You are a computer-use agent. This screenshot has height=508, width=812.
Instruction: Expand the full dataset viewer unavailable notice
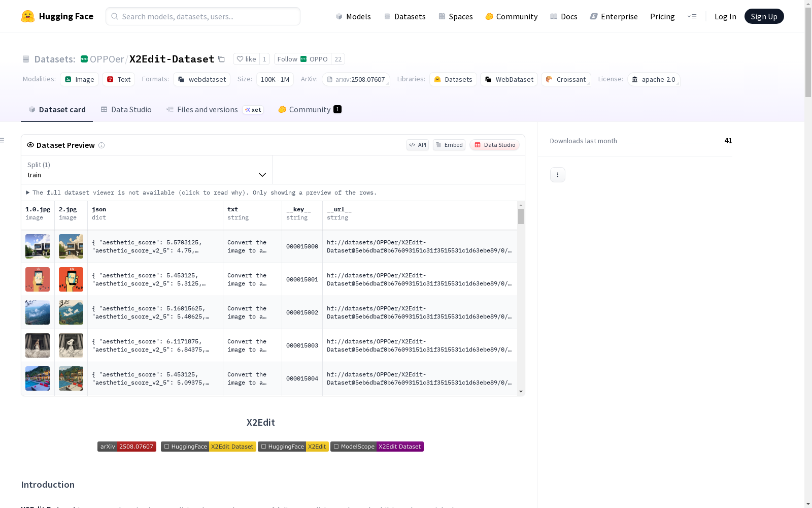(201, 193)
